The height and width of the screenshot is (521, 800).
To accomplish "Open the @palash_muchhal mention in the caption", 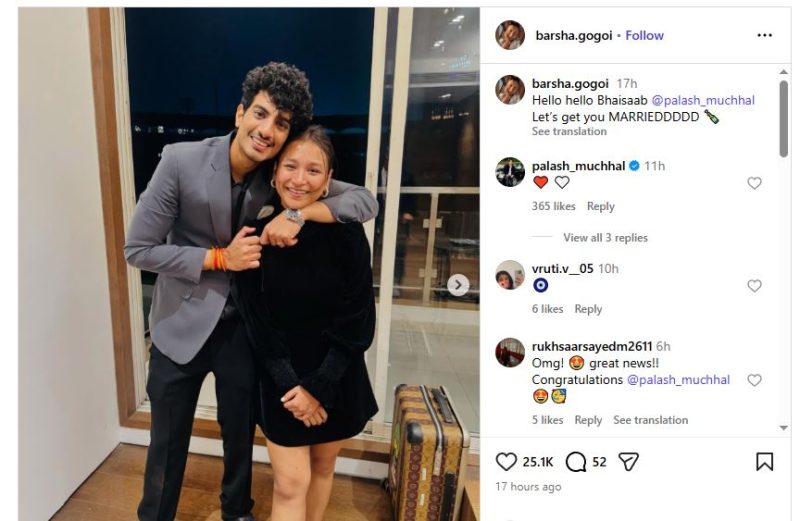I will click(703, 100).
